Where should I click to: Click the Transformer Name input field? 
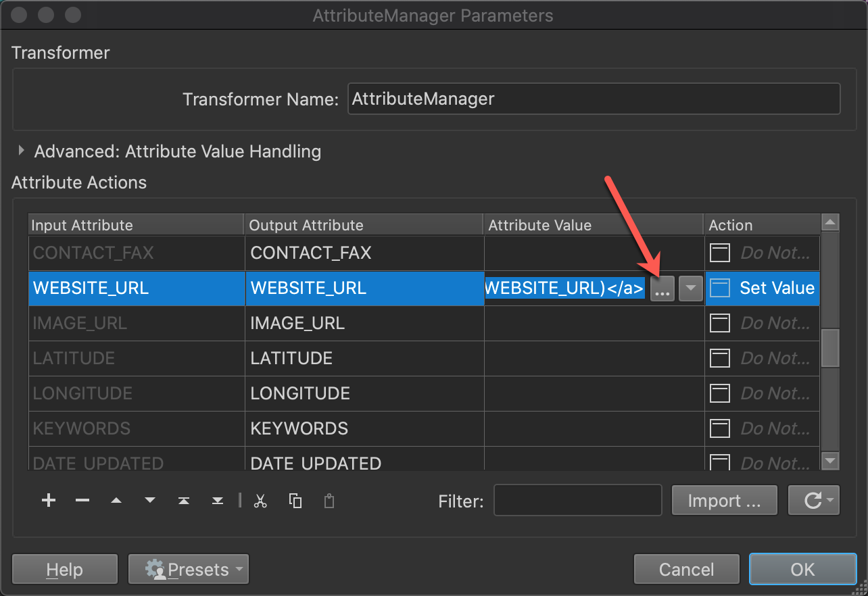coord(593,99)
